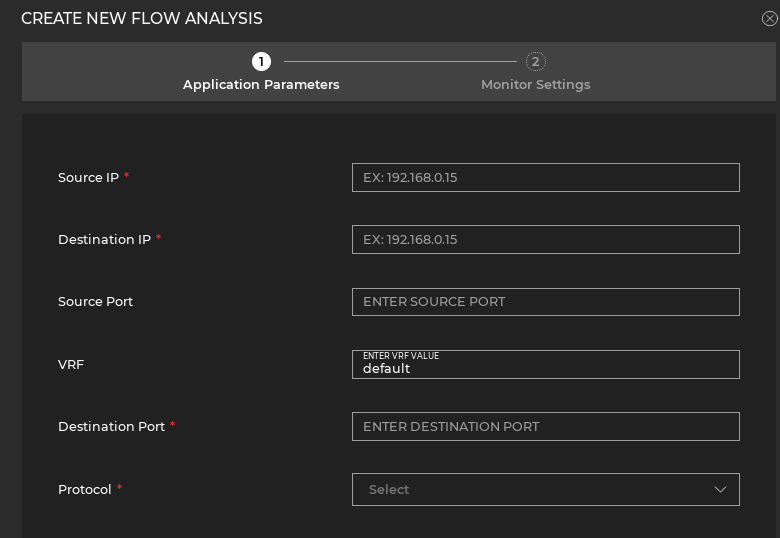Select the Source Port text box

point(545,302)
